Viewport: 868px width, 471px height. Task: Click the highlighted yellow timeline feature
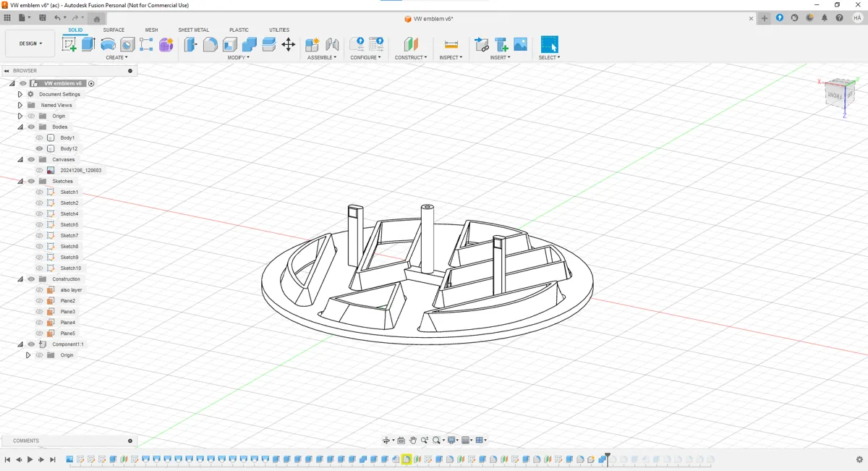pyautogui.click(x=407, y=459)
